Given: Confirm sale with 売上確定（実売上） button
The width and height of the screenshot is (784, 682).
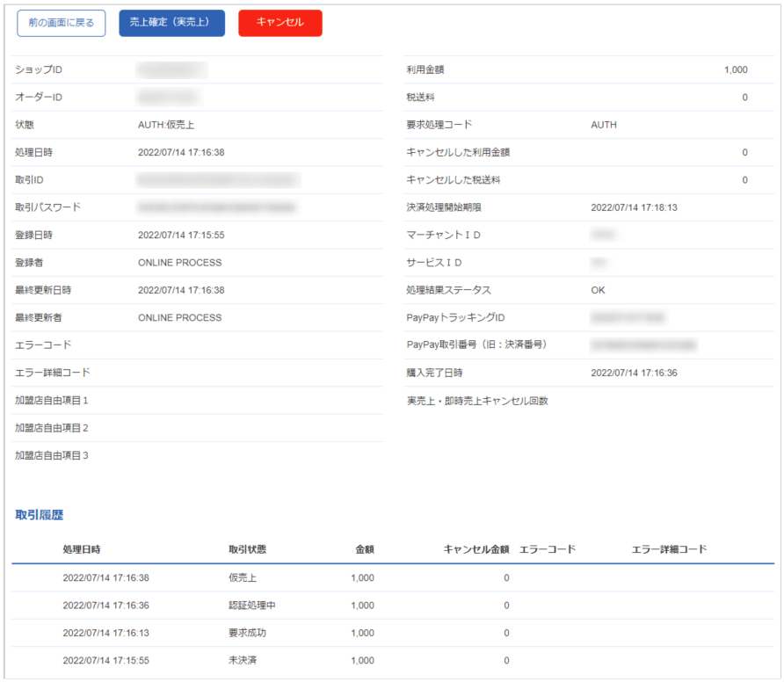Looking at the screenshot, I should click(171, 23).
